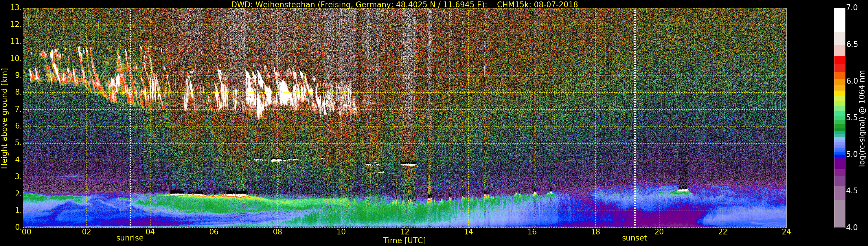Click the time-axis tick label "18"
868x246 pixels.
[595, 232]
